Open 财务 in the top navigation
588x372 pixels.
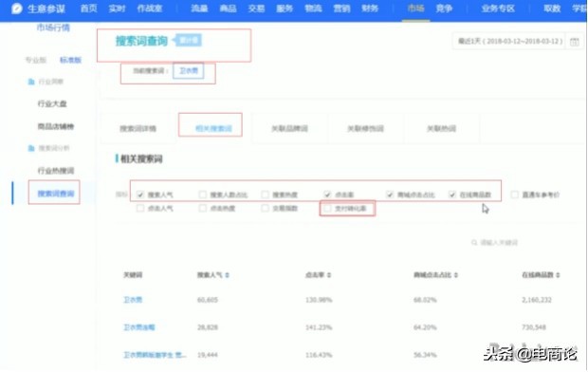(x=370, y=9)
